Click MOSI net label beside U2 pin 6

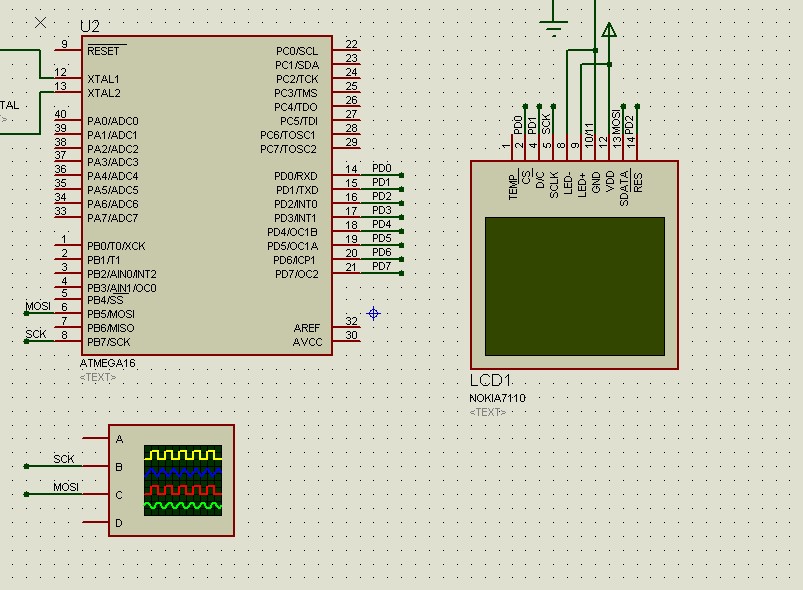(x=38, y=306)
